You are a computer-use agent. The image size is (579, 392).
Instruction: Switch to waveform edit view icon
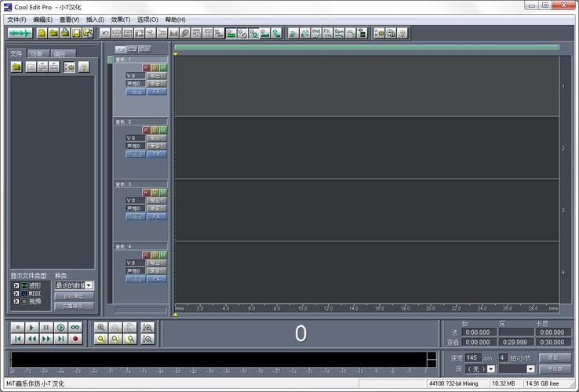coord(20,34)
